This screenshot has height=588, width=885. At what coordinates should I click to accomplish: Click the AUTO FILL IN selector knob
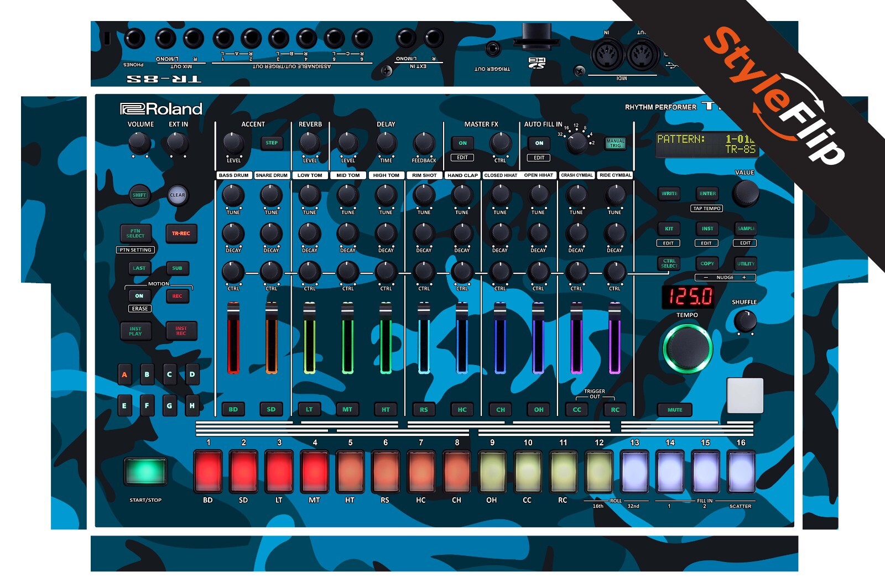tap(577, 143)
